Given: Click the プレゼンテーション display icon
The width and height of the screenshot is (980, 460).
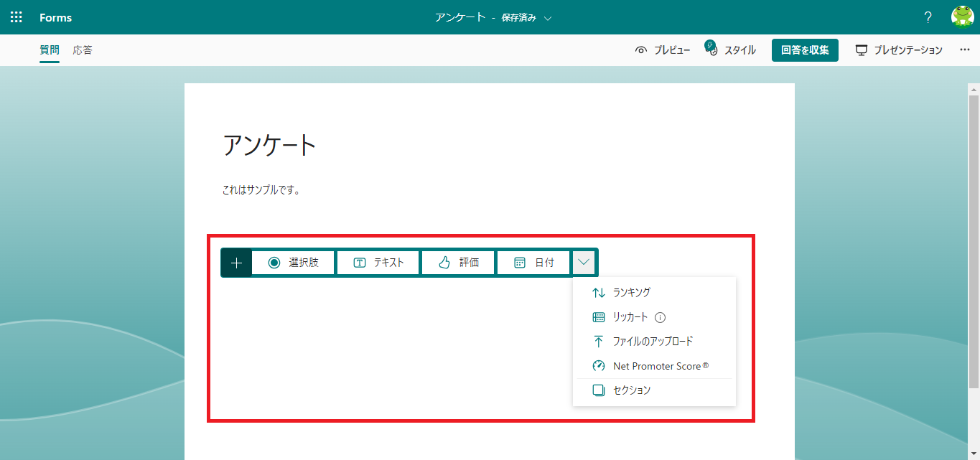Looking at the screenshot, I should tap(861, 50).
